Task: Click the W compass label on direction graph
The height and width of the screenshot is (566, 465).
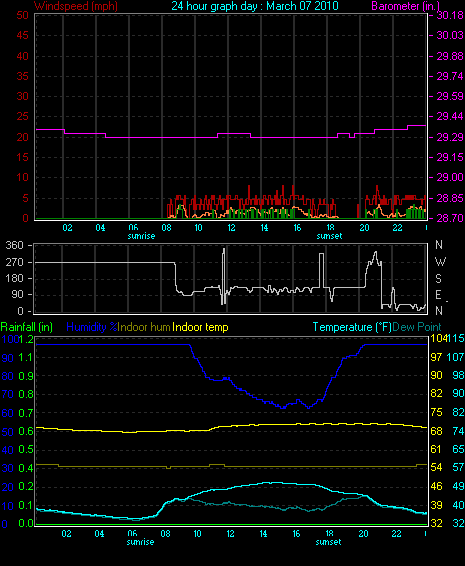Action: pos(440,261)
